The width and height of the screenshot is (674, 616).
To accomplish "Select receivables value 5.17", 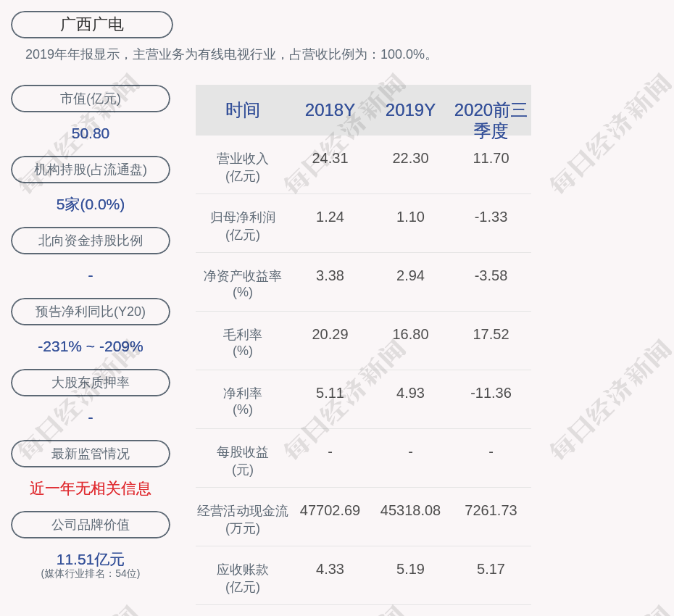I will point(491,569).
